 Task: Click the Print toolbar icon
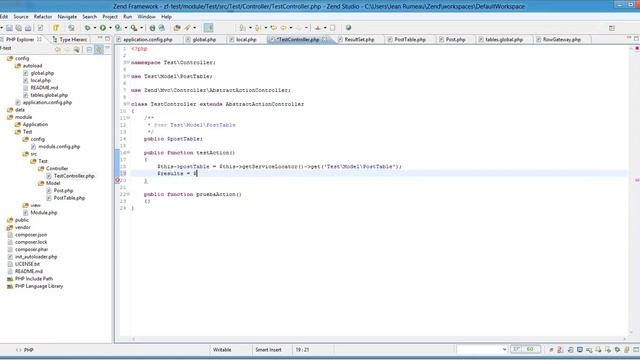pos(28,28)
